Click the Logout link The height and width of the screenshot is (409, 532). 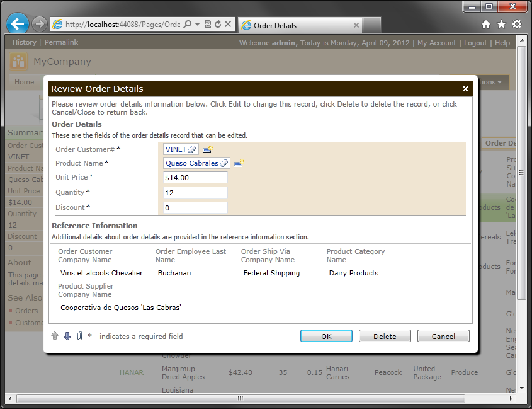click(x=475, y=43)
